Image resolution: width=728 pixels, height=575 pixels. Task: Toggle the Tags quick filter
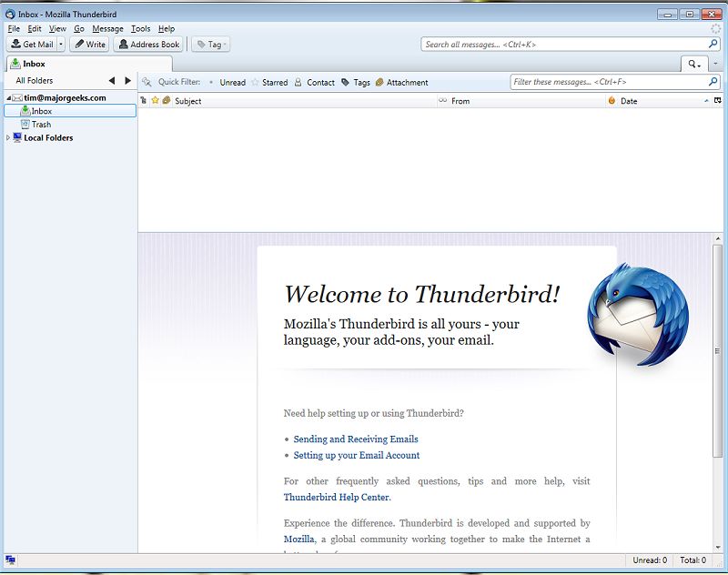click(356, 82)
